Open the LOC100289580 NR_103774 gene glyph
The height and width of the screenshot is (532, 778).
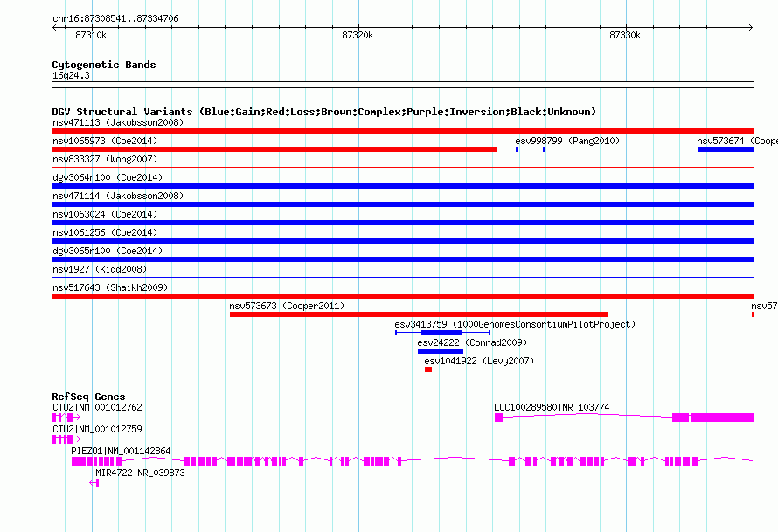pos(623,418)
